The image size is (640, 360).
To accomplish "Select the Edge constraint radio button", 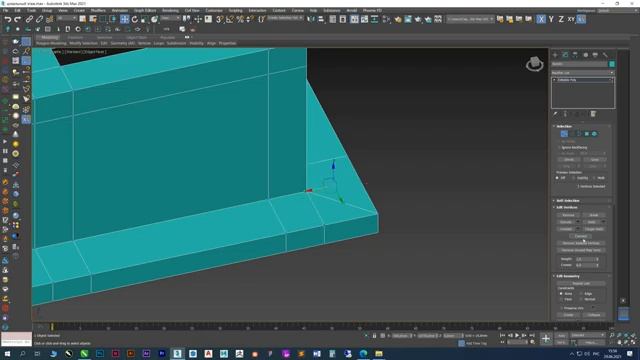I will tap(581, 293).
